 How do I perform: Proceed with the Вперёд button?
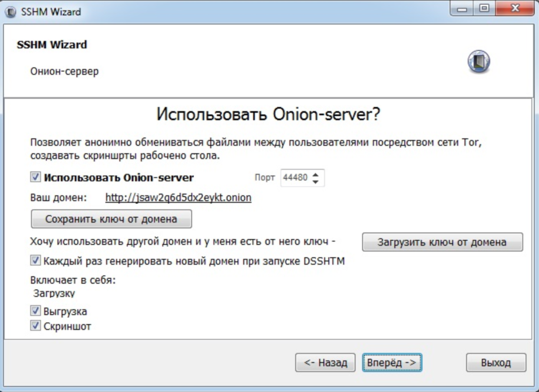(x=392, y=362)
